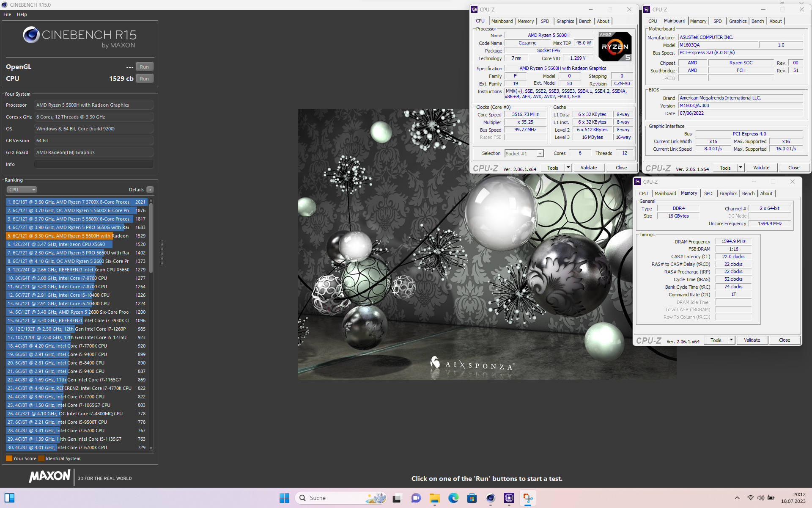
Task: Run the OpenGL benchmark
Action: coord(145,67)
